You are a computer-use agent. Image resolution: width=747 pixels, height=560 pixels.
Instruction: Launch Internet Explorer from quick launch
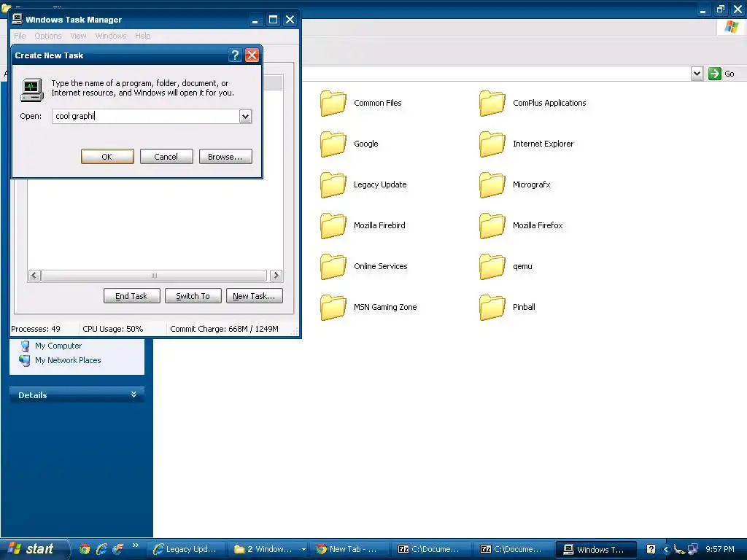(x=101, y=549)
